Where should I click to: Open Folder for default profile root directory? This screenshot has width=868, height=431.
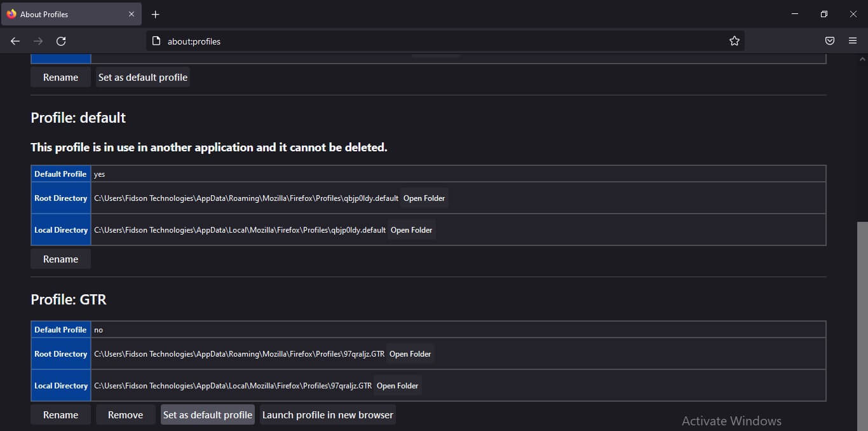(x=423, y=198)
